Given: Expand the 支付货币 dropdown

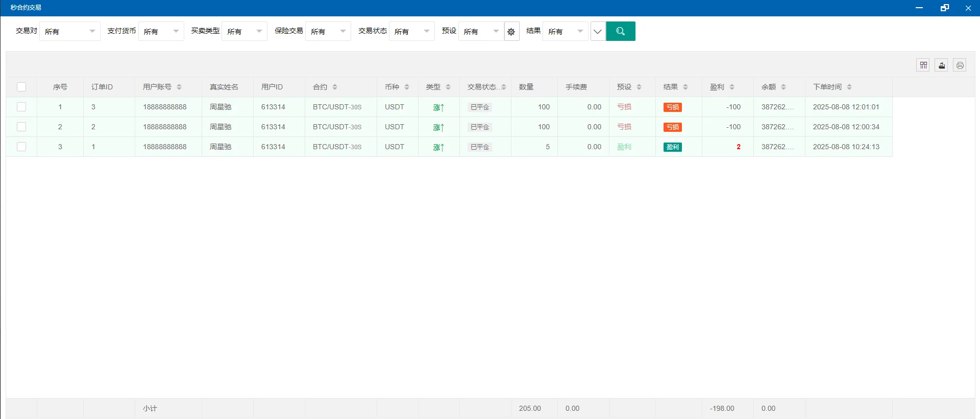Looking at the screenshot, I should [161, 31].
